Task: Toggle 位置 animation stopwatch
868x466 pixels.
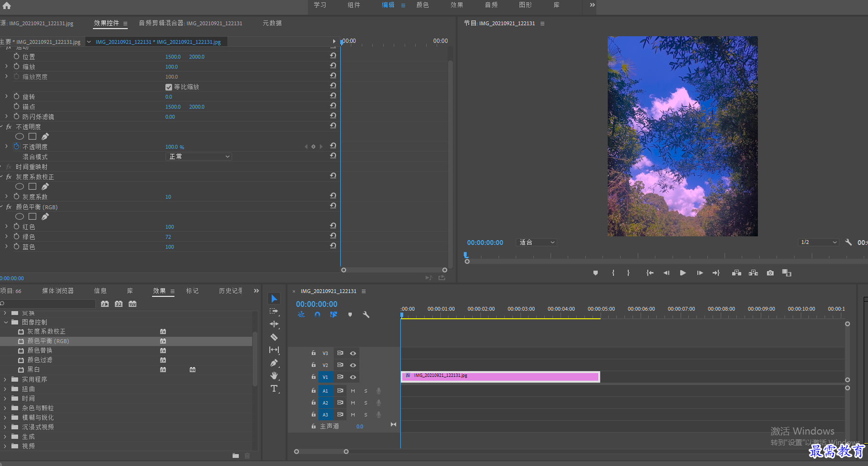Action: 17,56
